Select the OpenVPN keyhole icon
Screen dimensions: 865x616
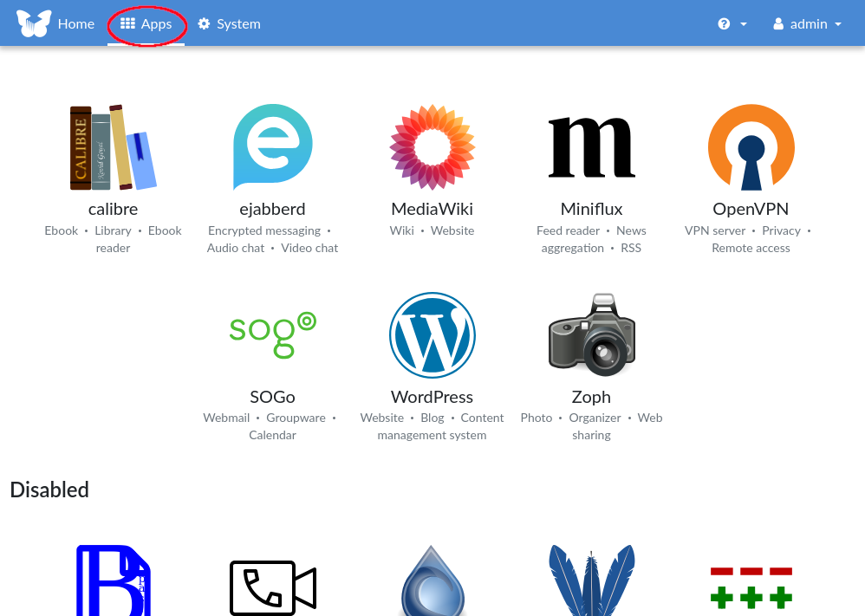coord(751,148)
